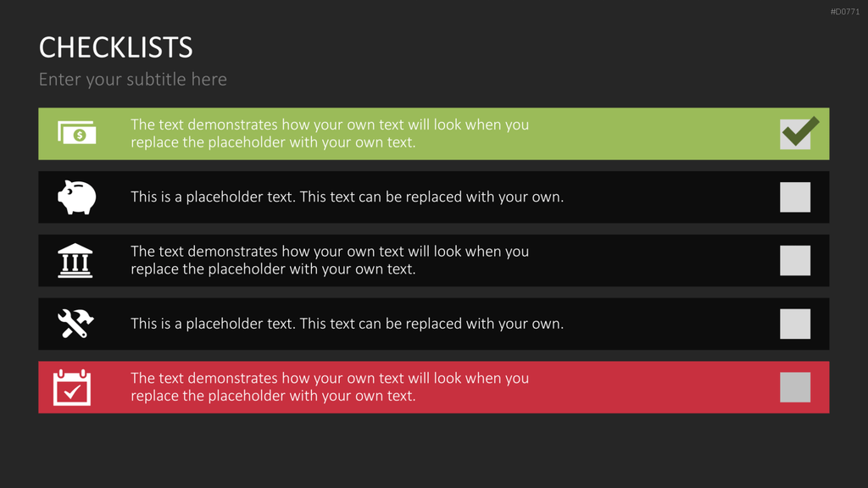Click the 'Enter your subtitle here' placeholder
This screenshot has width=868, height=488.
[x=133, y=80]
